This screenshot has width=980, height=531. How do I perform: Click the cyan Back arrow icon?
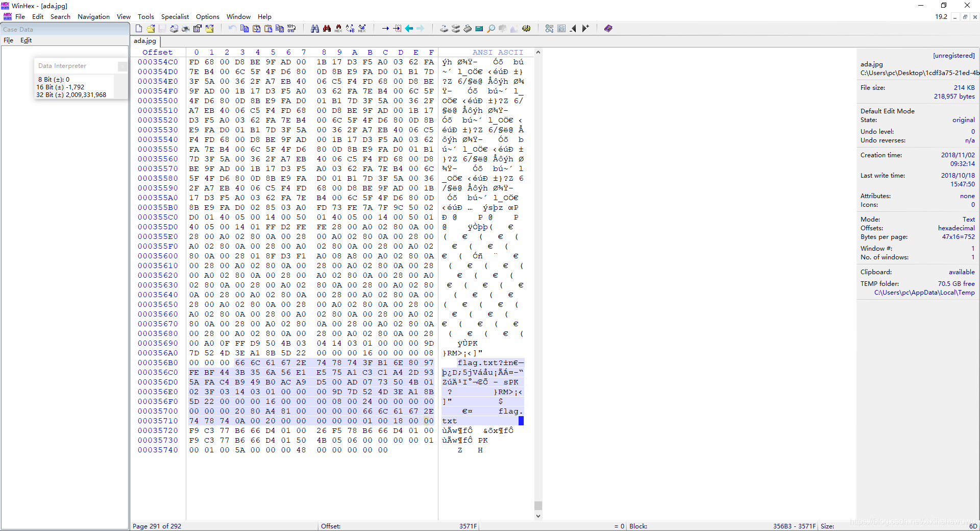pos(409,29)
